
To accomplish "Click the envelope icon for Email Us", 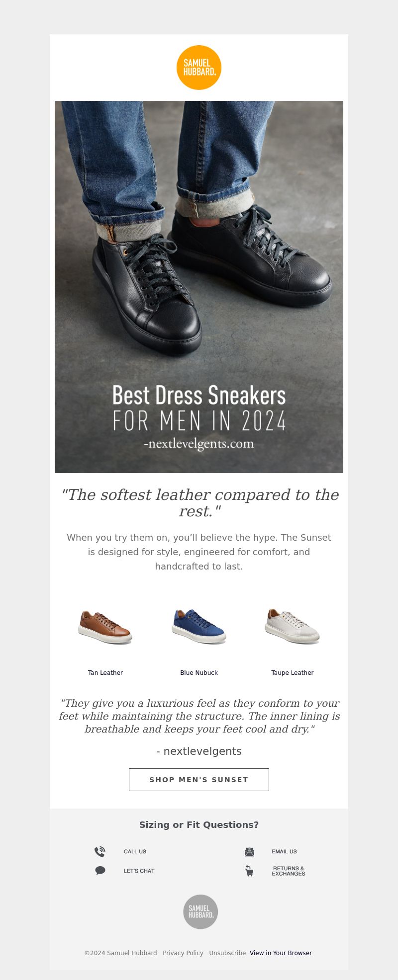I will [x=249, y=851].
